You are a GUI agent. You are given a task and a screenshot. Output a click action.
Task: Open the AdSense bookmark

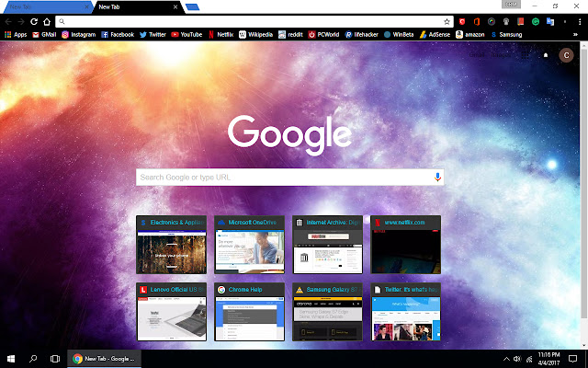click(x=435, y=35)
